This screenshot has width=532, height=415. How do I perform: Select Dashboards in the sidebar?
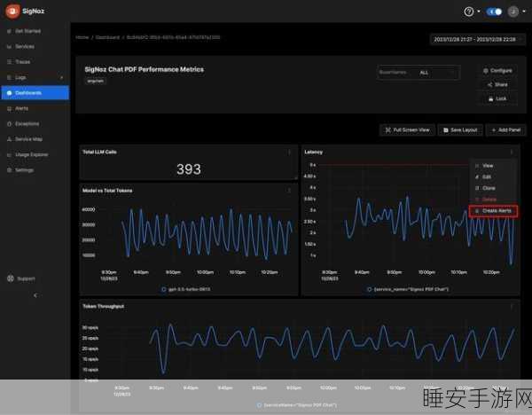click(35, 92)
